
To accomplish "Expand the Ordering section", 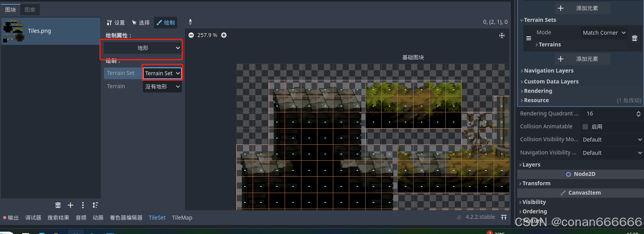I will (x=533, y=211).
